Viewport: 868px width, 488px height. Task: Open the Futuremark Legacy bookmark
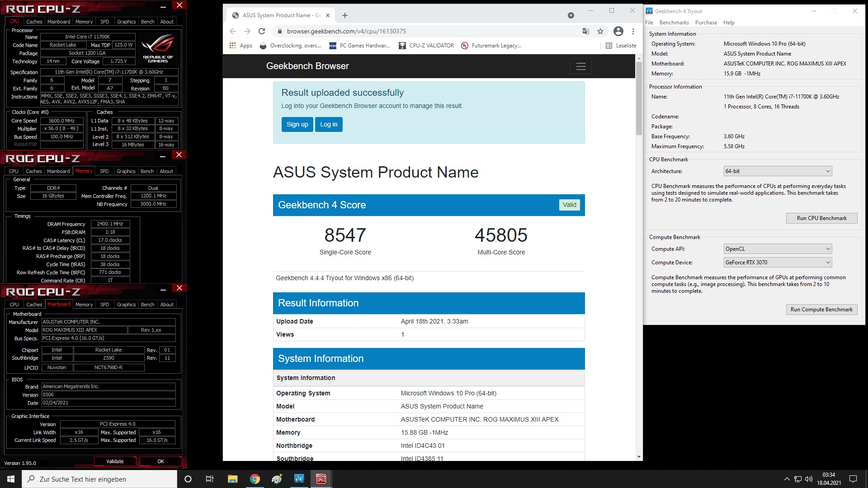click(x=491, y=46)
